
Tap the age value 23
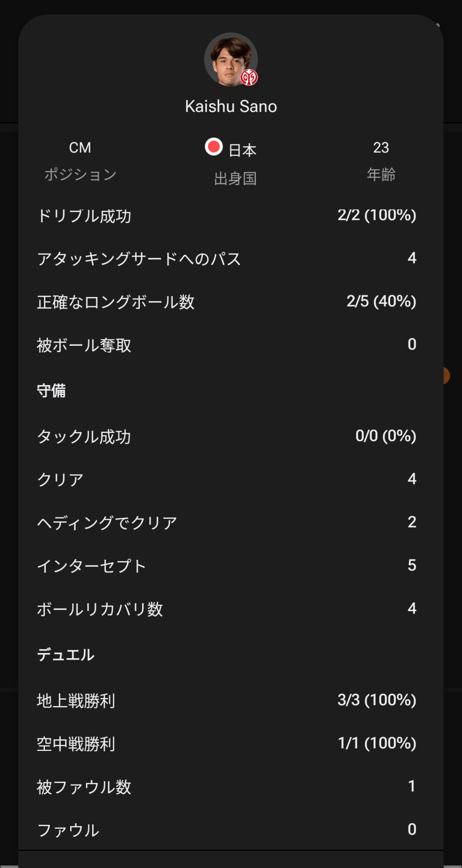click(x=381, y=148)
